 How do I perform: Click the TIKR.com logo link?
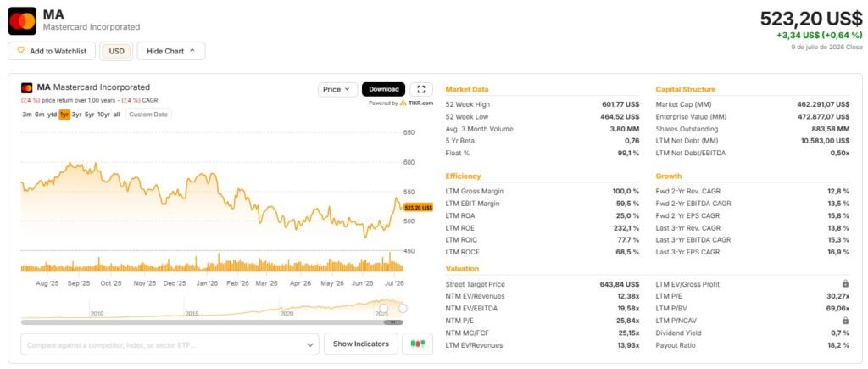pos(417,103)
